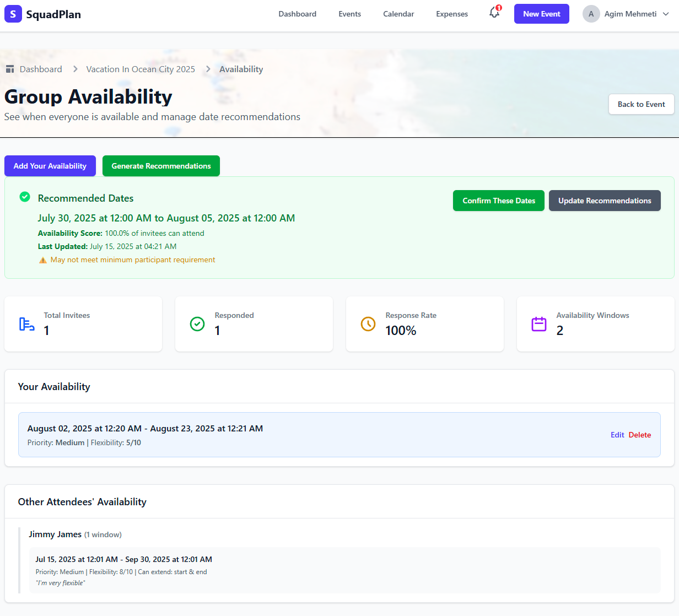Select Dashboard in the top navigation
The width and height of the screenshot is (679, 616).
pos(297,14)
